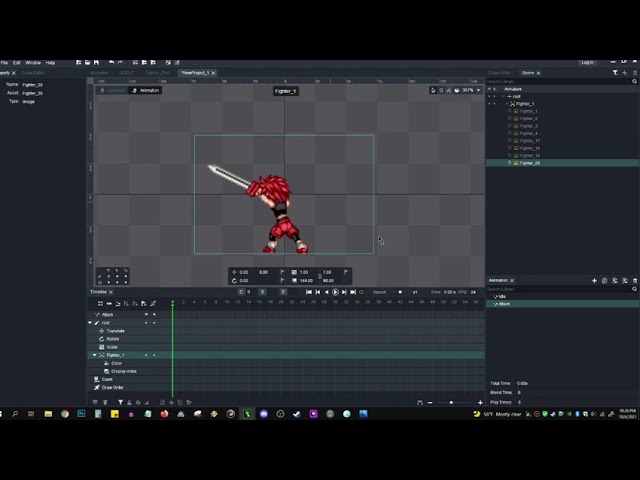Click the search magnifier in Scene library
The image size is (640, 480).
click(x=634, y=81)
